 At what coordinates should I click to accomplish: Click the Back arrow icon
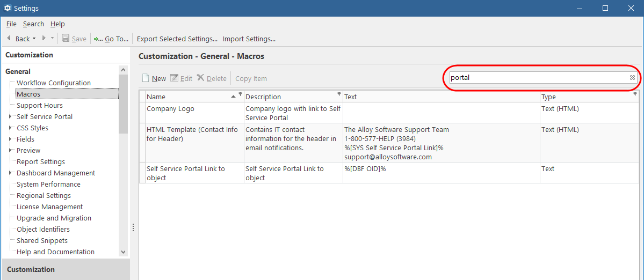(x=9, y=38)
